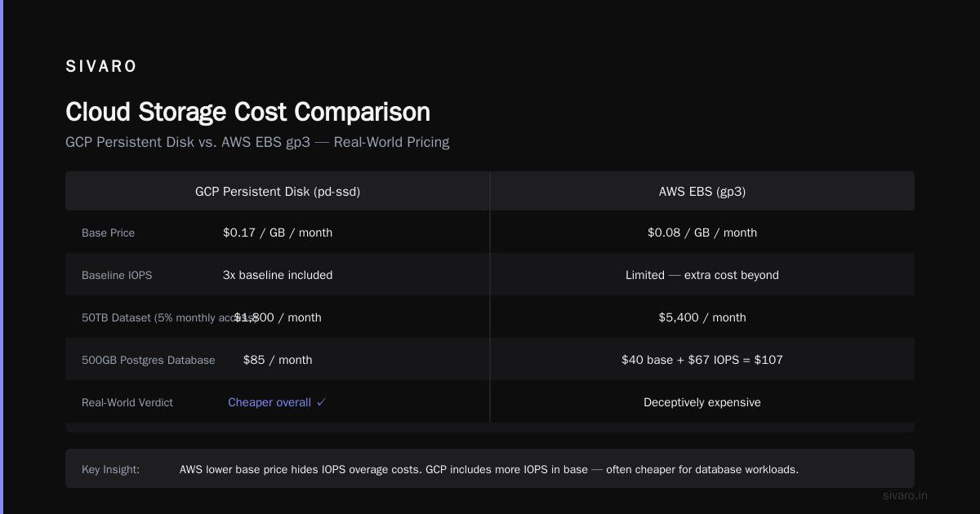Viewport: 980px width, 514px height.
Task: Click the Deceptively expensive verdict
Action: (702, 402)
